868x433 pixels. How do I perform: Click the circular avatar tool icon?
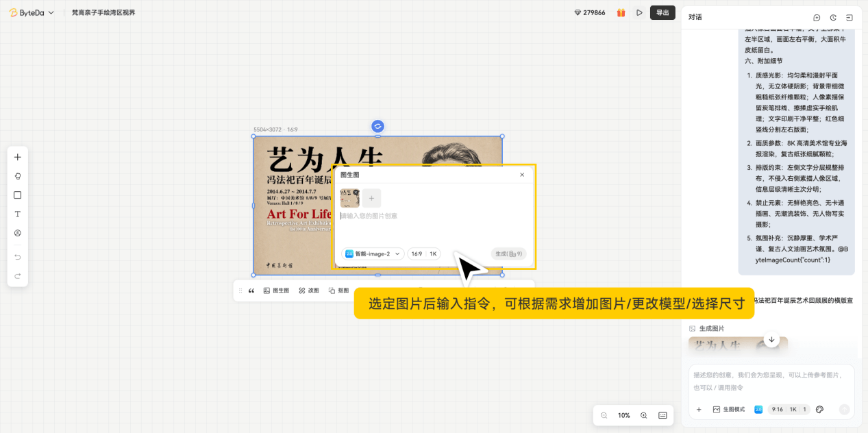(18, 233)
